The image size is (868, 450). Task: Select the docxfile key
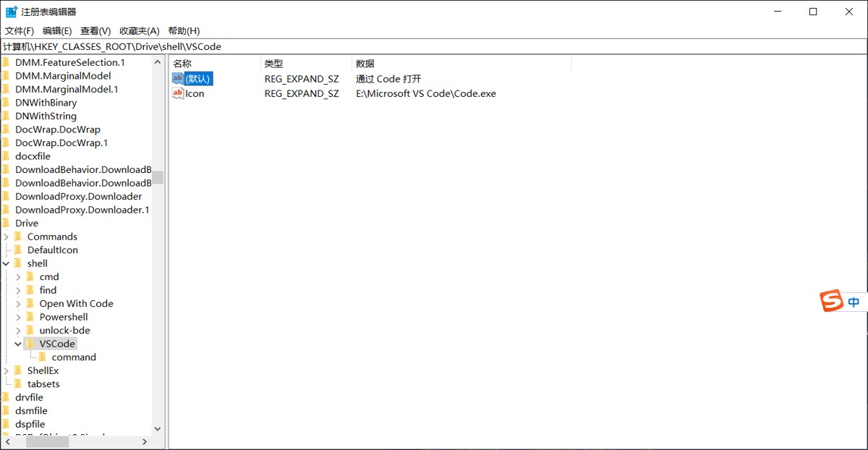tap(33, 156)
